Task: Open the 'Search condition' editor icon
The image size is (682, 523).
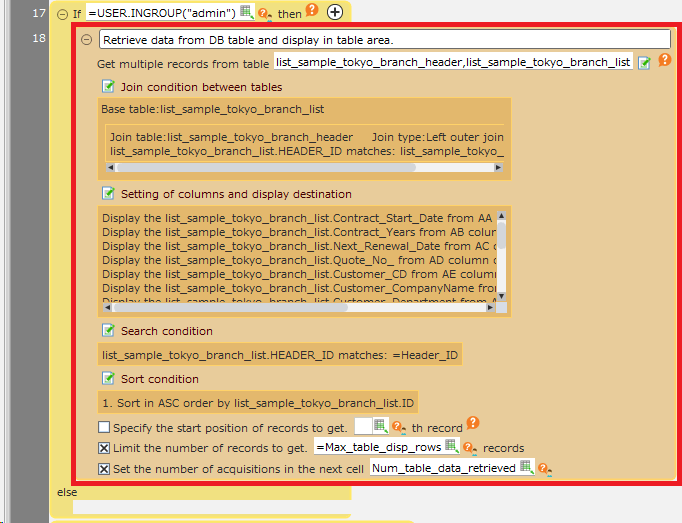Action: click(x=108, y=330)
